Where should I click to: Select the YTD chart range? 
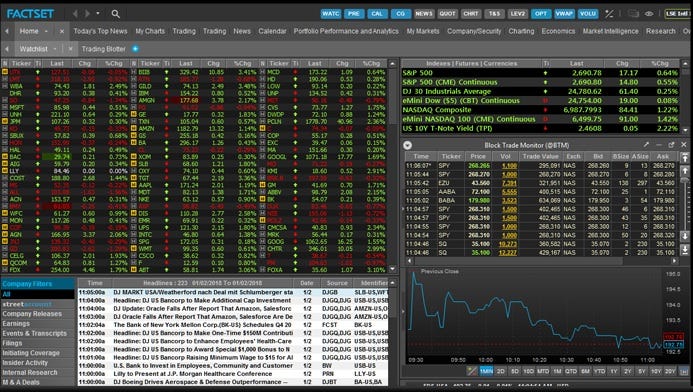coord(599,371)
